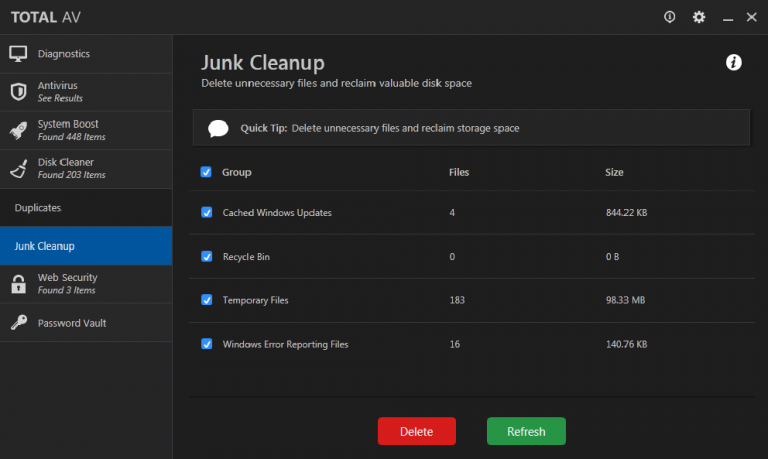Click the Quick Tip speech bubble icon

218,128
